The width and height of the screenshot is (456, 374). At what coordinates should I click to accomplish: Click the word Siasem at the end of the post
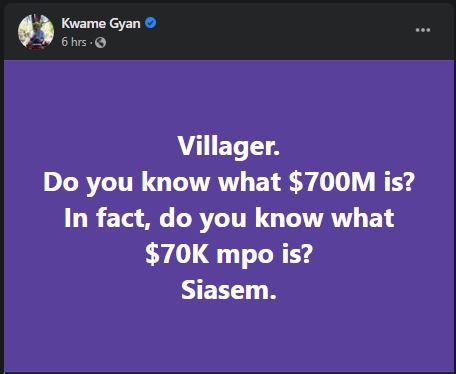[x=229, y=290]
